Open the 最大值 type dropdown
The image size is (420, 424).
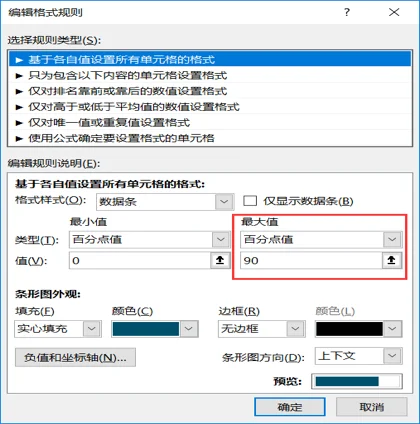[321, 239]
